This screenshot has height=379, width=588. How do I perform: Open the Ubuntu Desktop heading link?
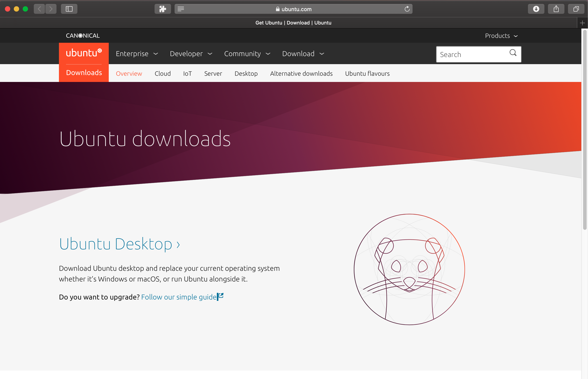pos(120,244)
